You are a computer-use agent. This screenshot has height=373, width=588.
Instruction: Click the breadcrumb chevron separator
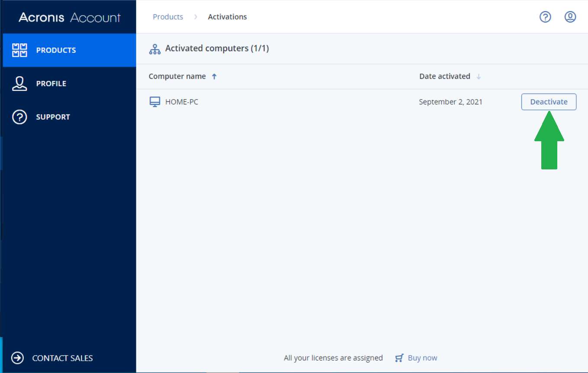196,17
